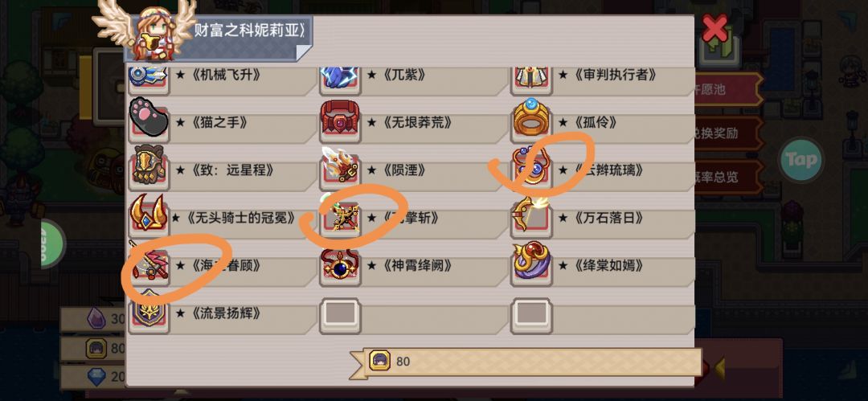Choose the brown gauntlet icon for 致：远星程
This screenshot has width=868, height=401.
(149, 166)
